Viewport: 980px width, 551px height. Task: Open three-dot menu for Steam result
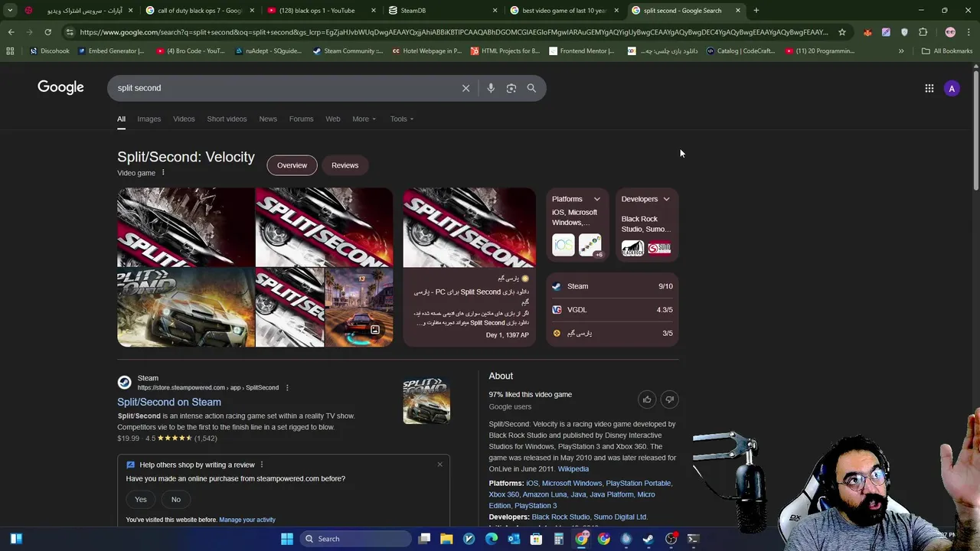click(287, 388)
